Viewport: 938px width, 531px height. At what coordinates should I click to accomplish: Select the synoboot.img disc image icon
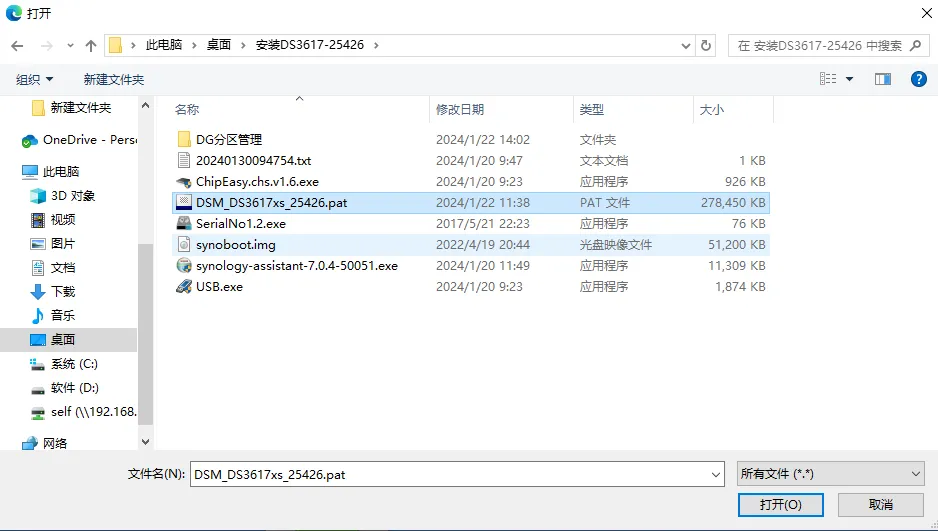tap(184, 245)
